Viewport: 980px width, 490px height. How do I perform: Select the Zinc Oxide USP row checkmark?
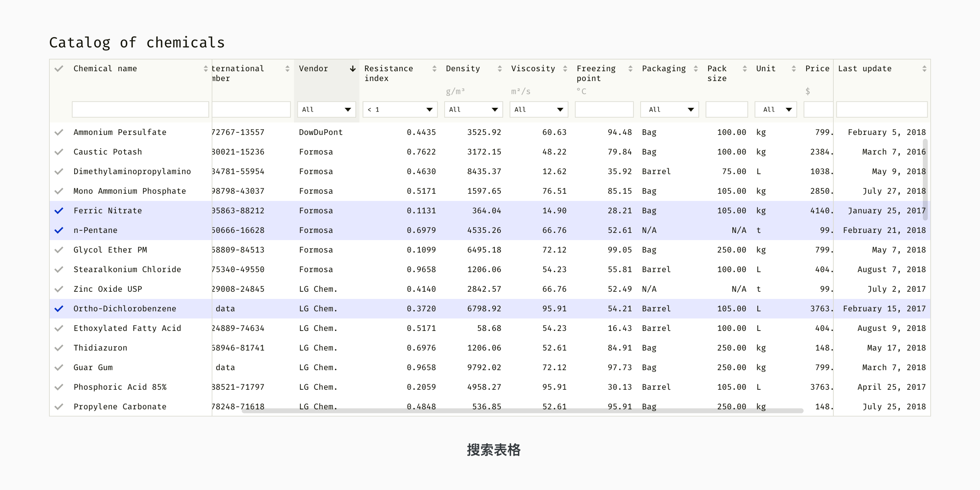[59, 289]
